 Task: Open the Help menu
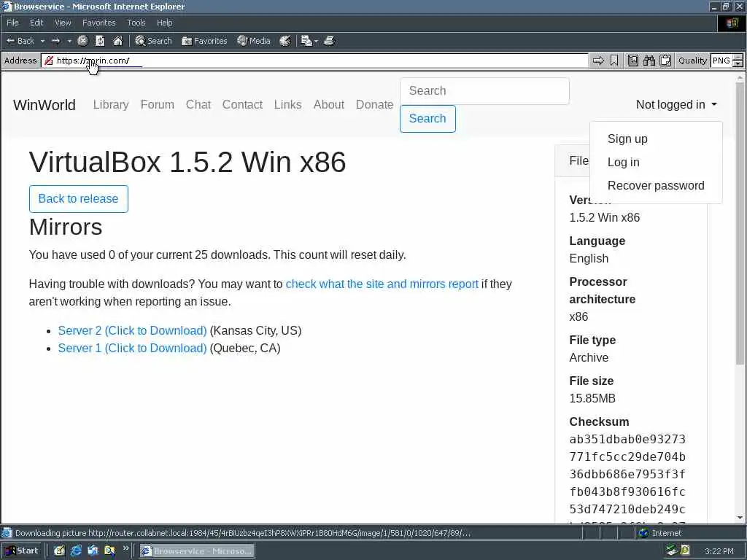pos(164,23)
